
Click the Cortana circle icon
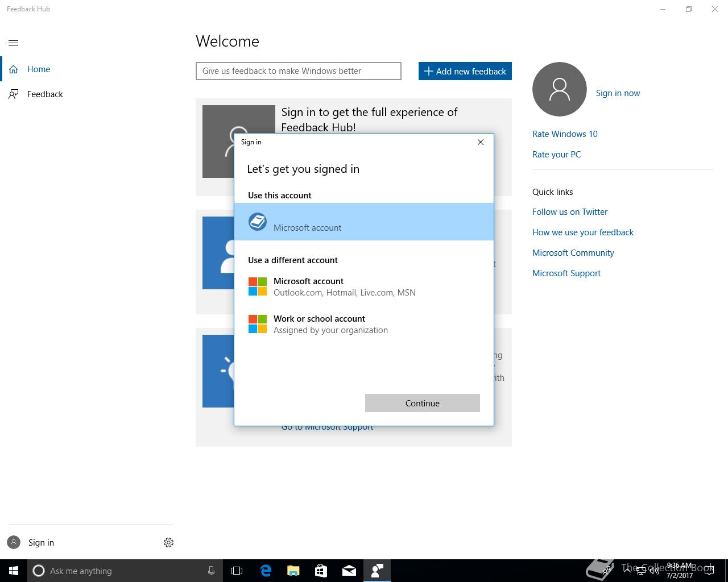(x=39, y=571)
